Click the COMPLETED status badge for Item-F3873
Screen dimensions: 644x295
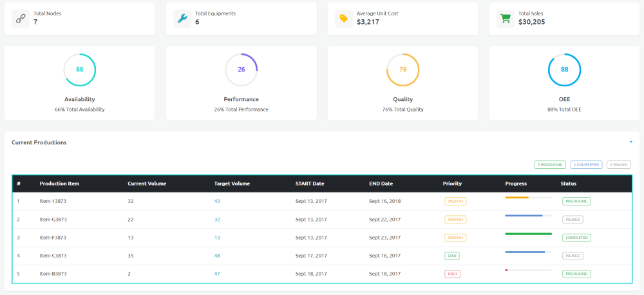pos(576,238)
